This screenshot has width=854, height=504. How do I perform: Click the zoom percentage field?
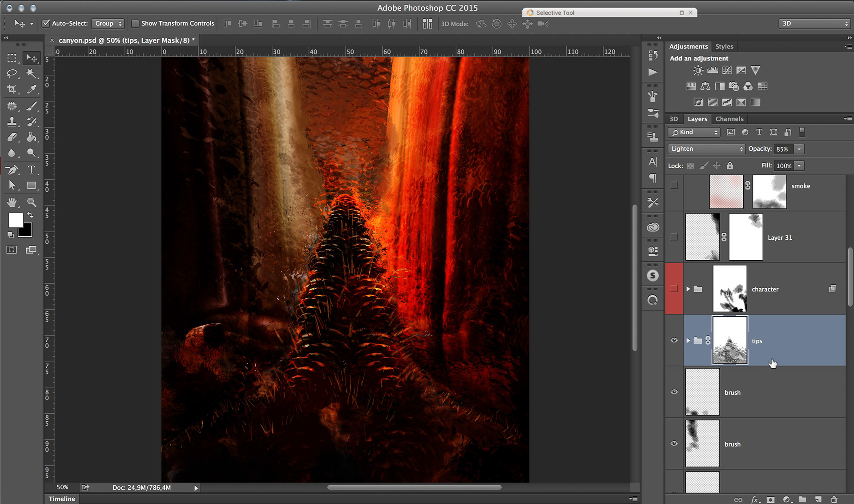coord(62,488)
